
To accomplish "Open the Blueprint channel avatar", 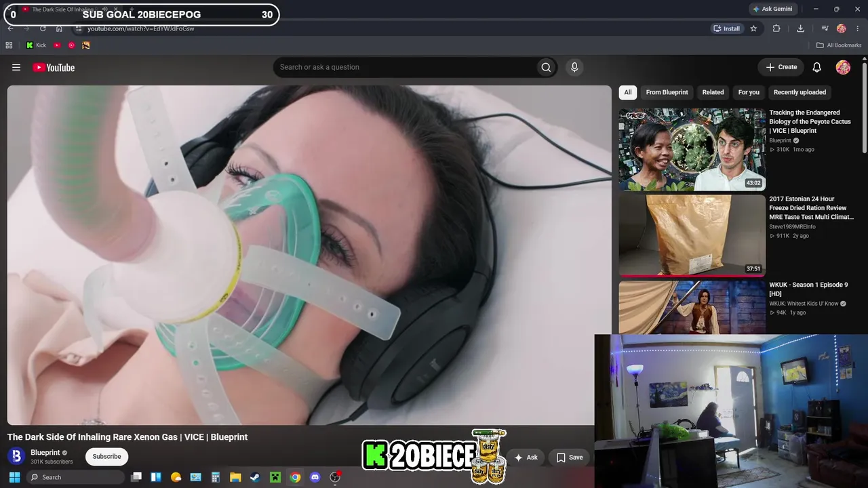I will 16,456.
